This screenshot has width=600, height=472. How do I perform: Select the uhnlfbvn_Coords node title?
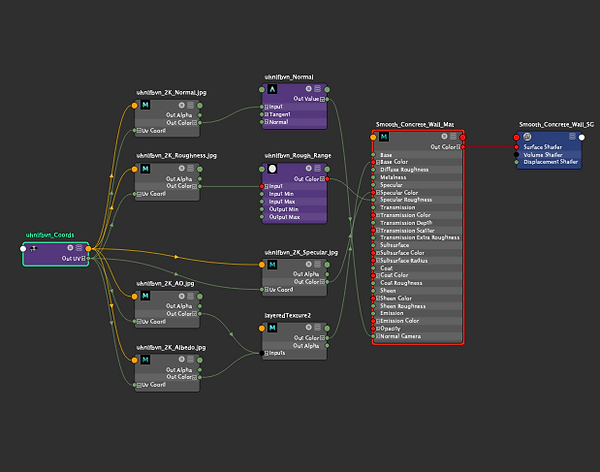(x=50, y=235)
